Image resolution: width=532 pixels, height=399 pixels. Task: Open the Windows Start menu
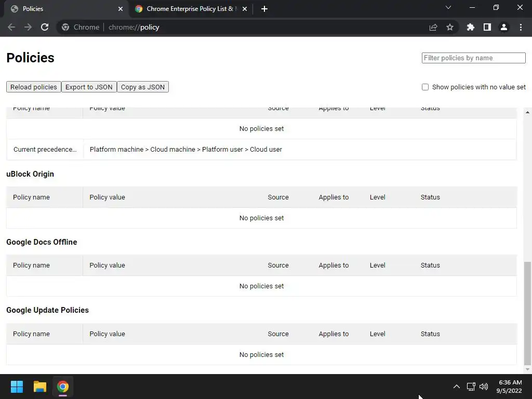(x=17, y=387)
